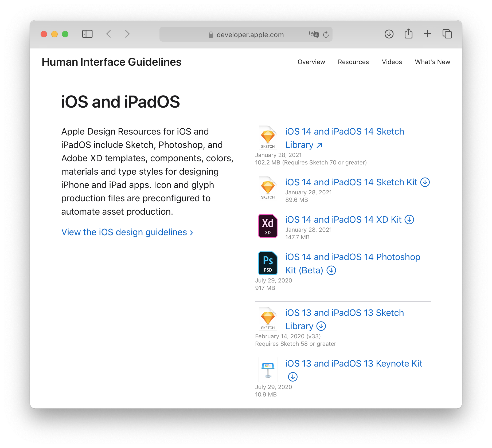Image resolution: width=492 pixels, height=448 pixels.
Task: Click download icon after iOS 13 Library
Action: pos(321,326)
